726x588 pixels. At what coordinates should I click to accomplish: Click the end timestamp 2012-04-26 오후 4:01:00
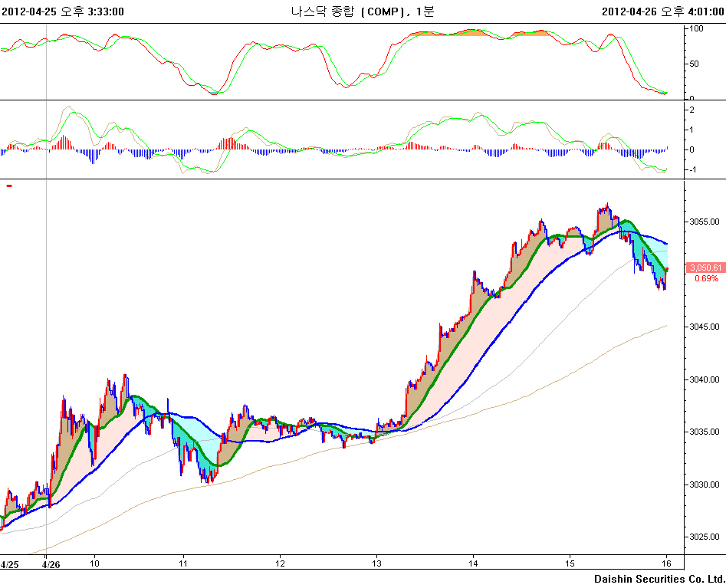[663, 11]
